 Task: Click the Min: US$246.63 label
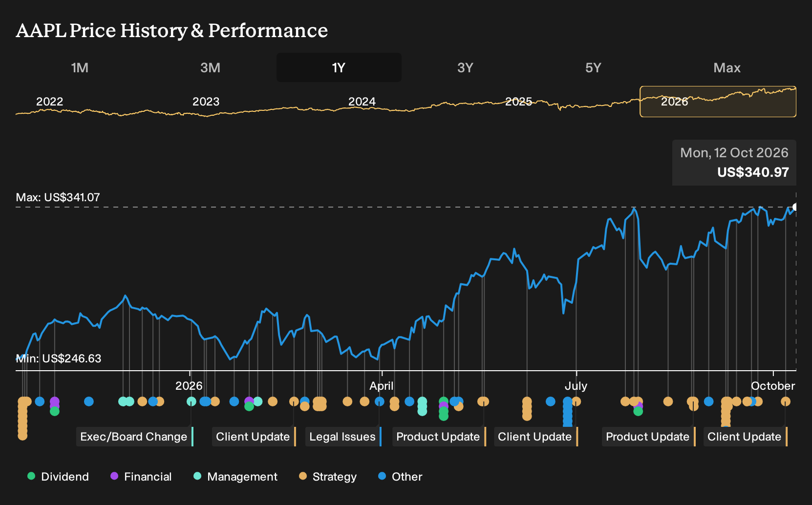[59, 358]
